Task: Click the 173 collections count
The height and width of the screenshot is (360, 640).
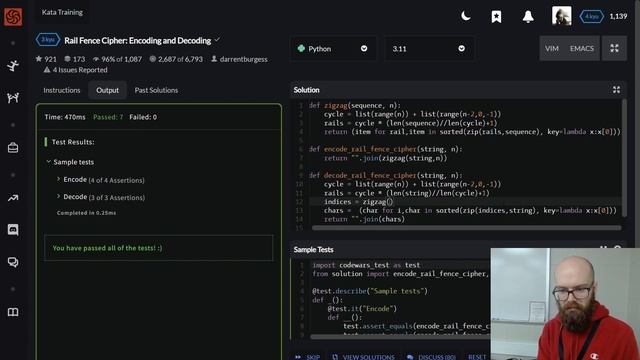Action: [75, 59]
